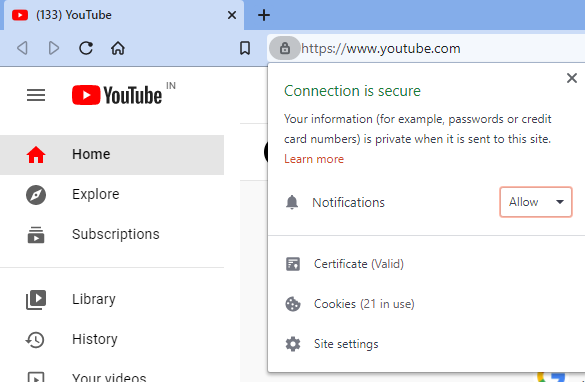
Task: Click the YouTube logo
Action: pos(117,95)
